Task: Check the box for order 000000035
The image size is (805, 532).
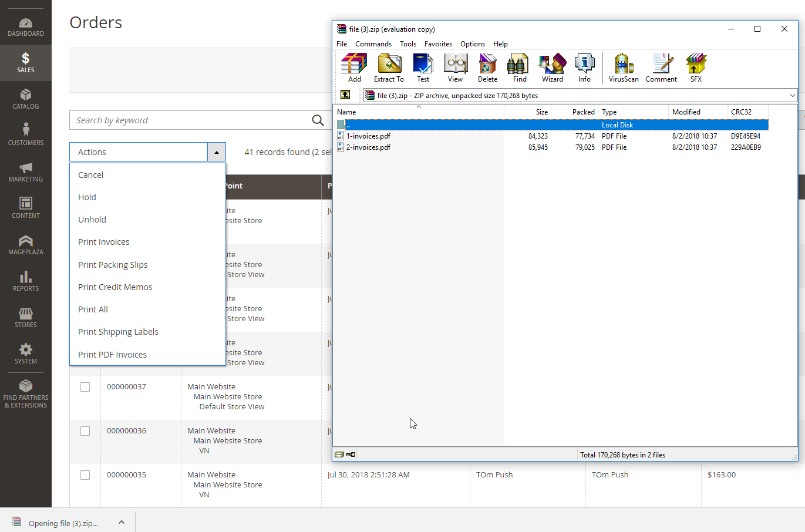Action: (x=85, y=475)
